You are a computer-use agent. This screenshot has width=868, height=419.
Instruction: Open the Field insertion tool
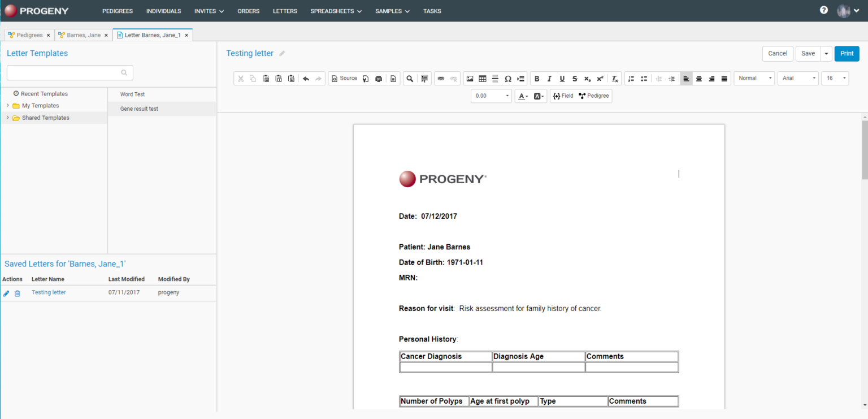tap(563, 96)
